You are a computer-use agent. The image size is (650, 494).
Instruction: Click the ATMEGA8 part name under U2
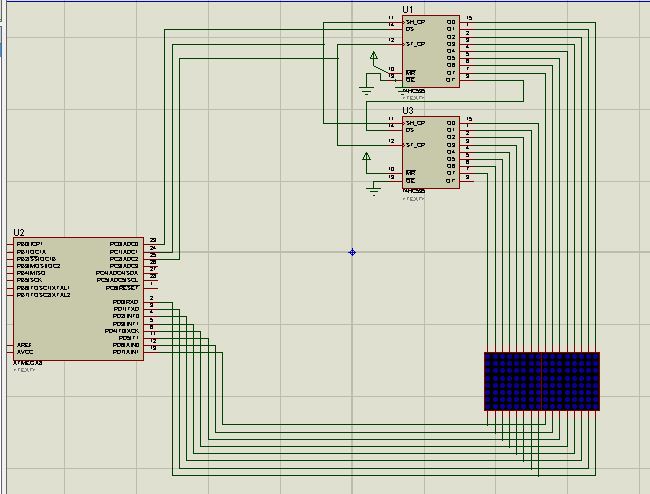click(28, 363)
